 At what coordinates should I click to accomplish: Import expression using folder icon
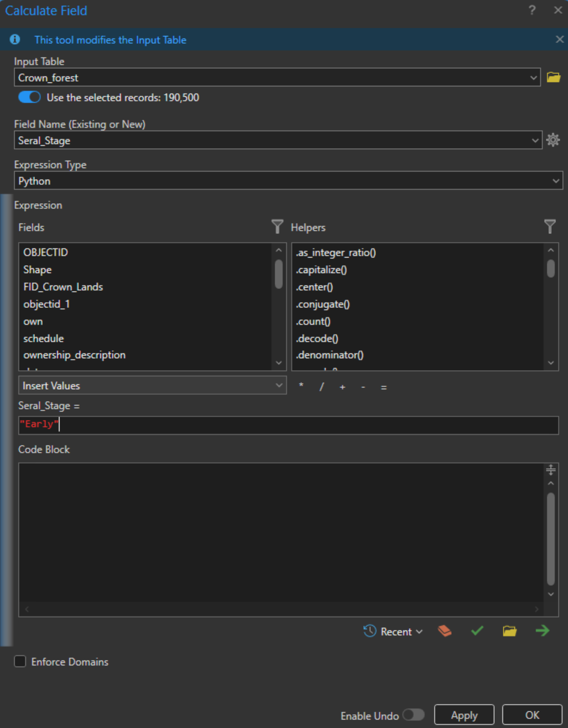509,631
